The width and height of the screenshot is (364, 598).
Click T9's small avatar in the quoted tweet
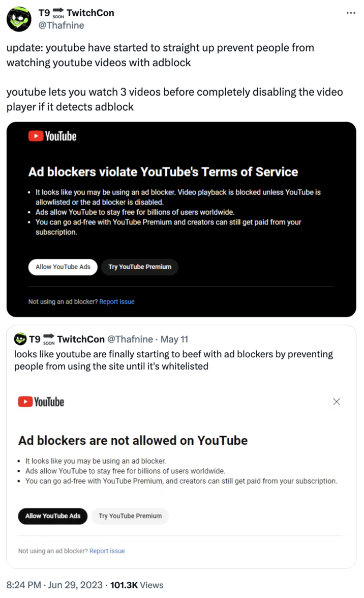click(20, 339)
